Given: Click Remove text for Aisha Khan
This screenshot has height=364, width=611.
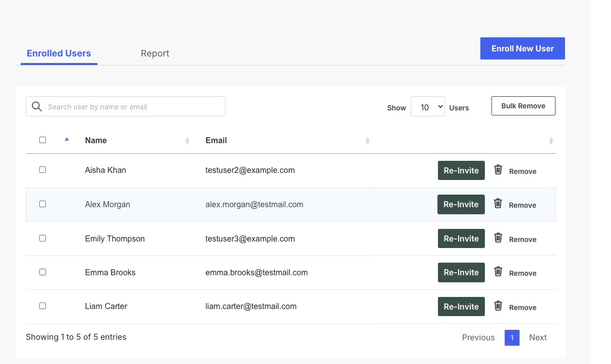Looking at the screenshot, I should click(x=523, y=171).
